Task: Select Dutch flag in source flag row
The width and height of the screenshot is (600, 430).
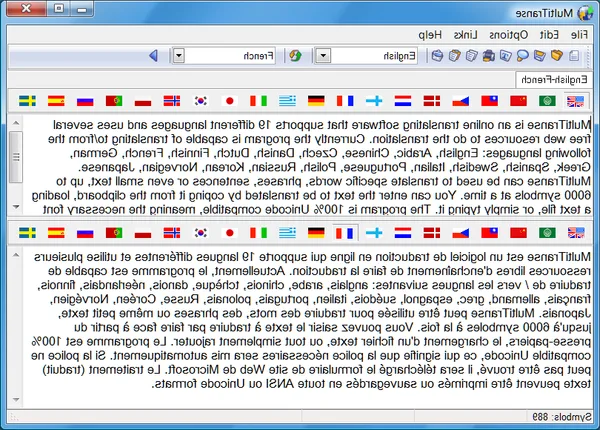Action: point(403,101)
